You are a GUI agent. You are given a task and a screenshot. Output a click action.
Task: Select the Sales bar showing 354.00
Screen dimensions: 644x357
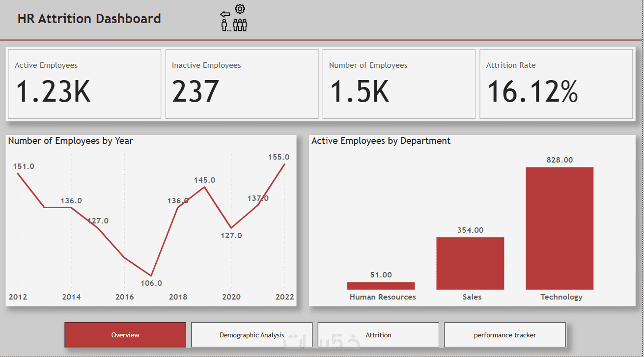coord(470,263)
